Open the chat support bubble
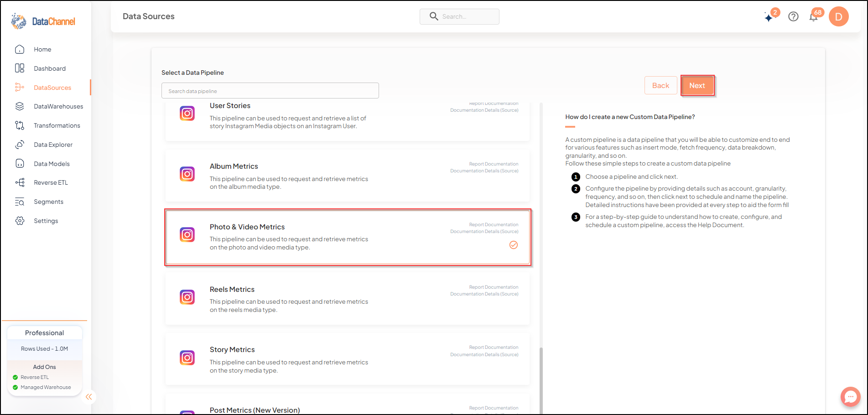 click(x=850, y=397)
